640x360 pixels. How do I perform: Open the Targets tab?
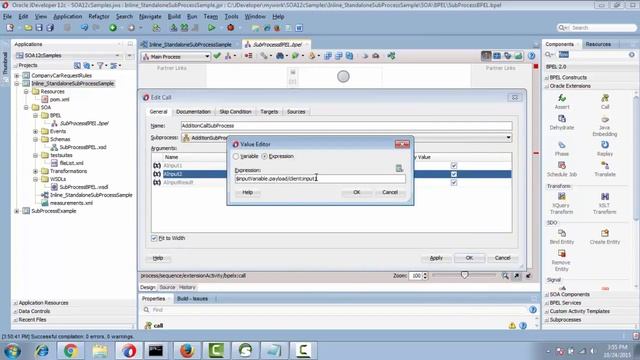tap(269, 111)
